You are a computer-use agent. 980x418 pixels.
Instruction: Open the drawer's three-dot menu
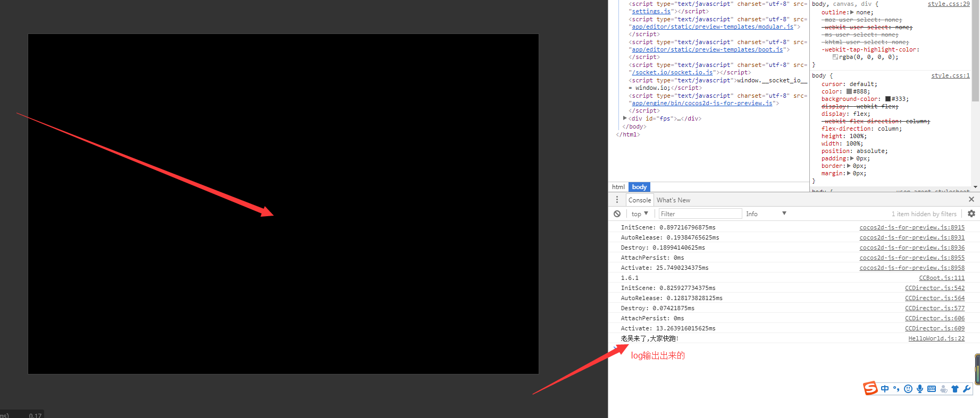(617, 200)
